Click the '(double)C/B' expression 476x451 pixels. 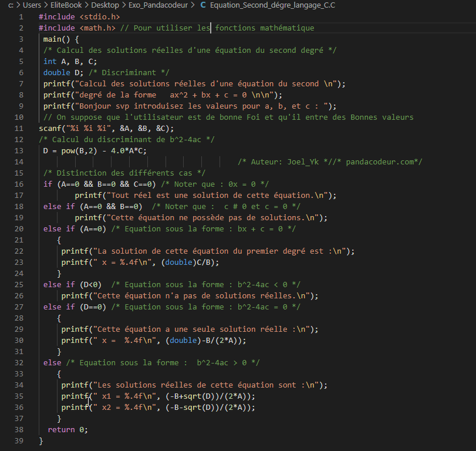click(188, 262)
